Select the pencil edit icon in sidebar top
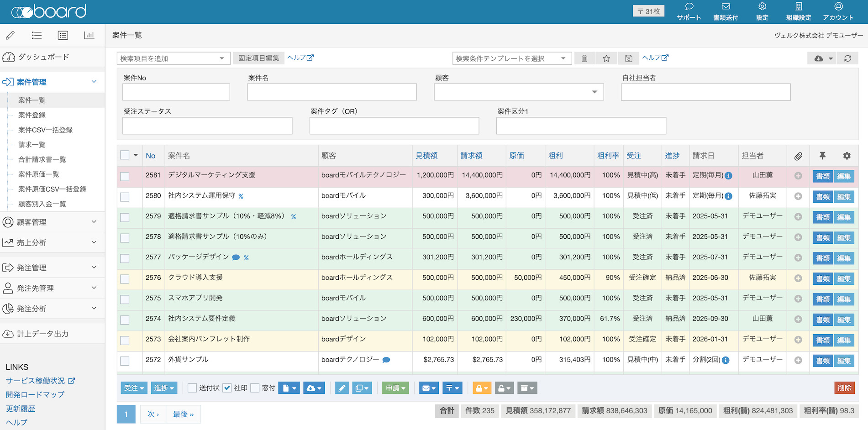 tap(11, 35)
